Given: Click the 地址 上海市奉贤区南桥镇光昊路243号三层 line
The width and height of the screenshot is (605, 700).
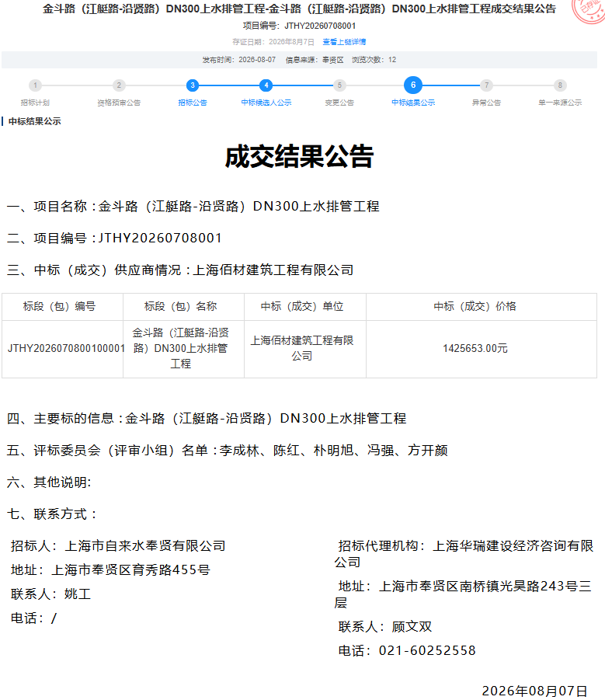Looking at the screenshot, I should point(463,594).
